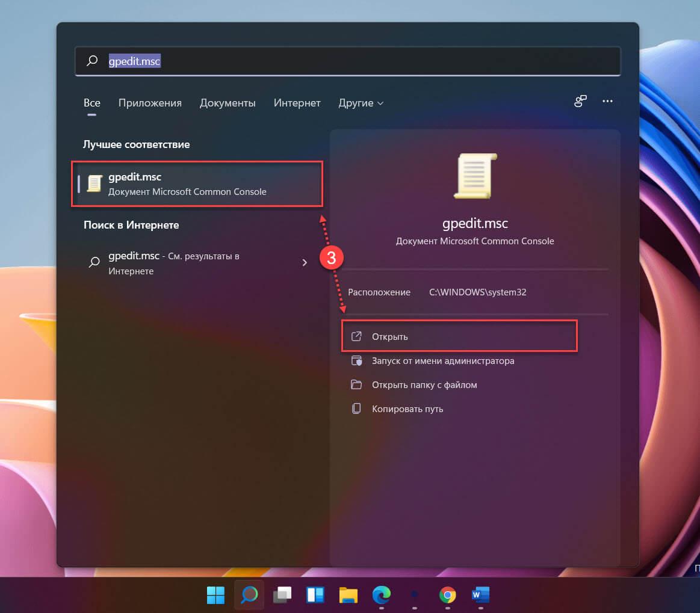
Task: Switch to the Документы tab
Action: click(x=228, y=103)
